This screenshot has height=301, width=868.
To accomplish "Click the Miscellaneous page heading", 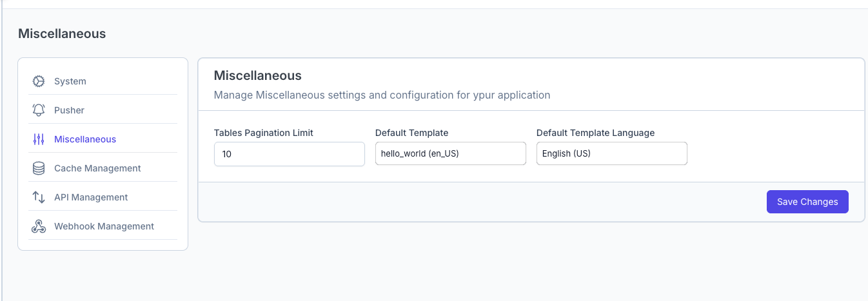I will click(x=62, y=34).
